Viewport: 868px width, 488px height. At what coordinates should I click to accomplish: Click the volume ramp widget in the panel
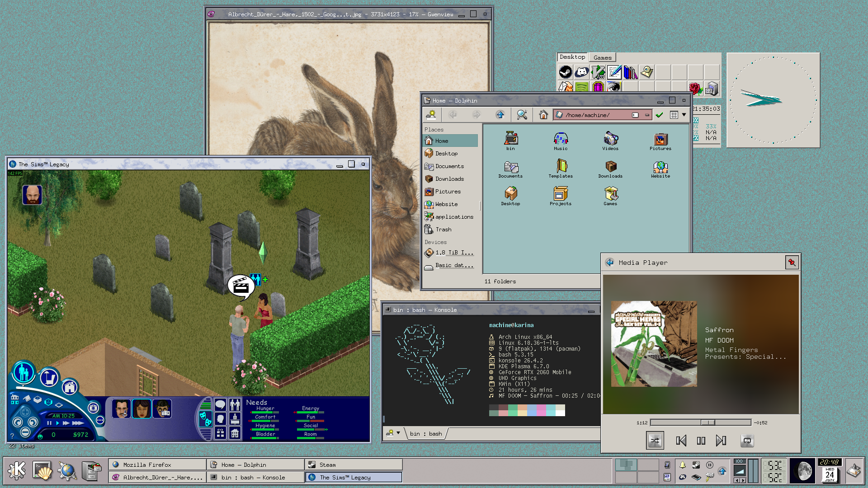tap(740, 471)
